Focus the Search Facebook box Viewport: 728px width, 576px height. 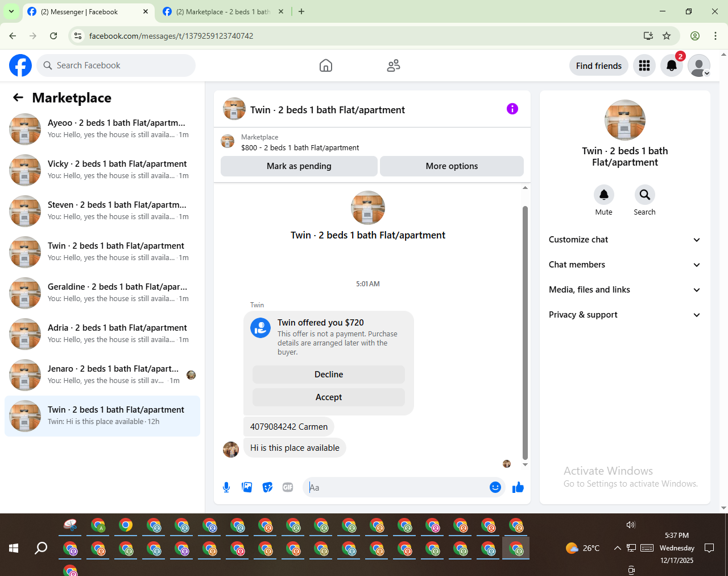click(x=116, y=65)
